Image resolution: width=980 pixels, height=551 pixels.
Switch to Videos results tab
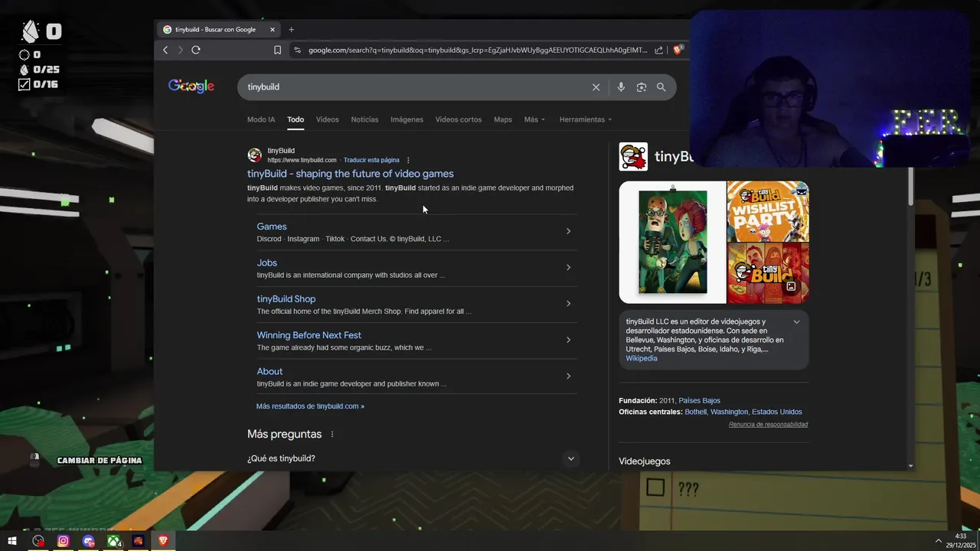point(327,119)
